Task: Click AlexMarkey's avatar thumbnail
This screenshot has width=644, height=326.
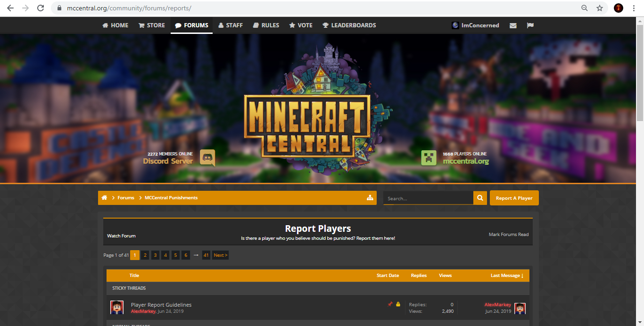Action: (117, 307)
